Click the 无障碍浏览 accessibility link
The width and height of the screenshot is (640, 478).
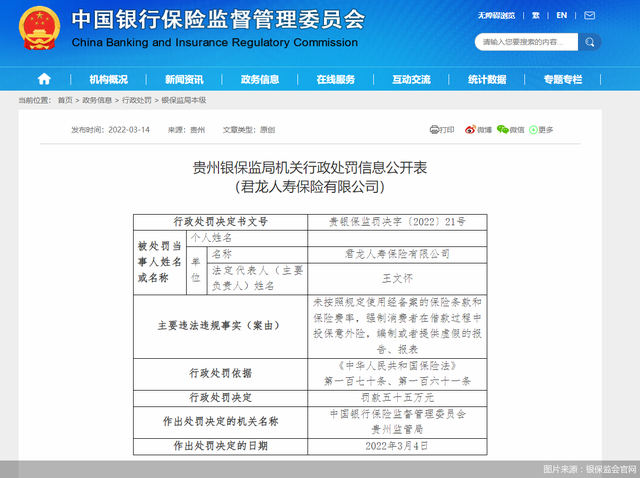pos(496,16)
